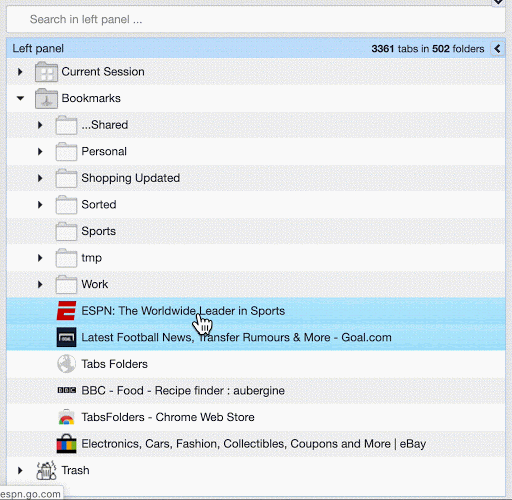
Task: Click the Trash bin icon
Action: click(46, 470)
